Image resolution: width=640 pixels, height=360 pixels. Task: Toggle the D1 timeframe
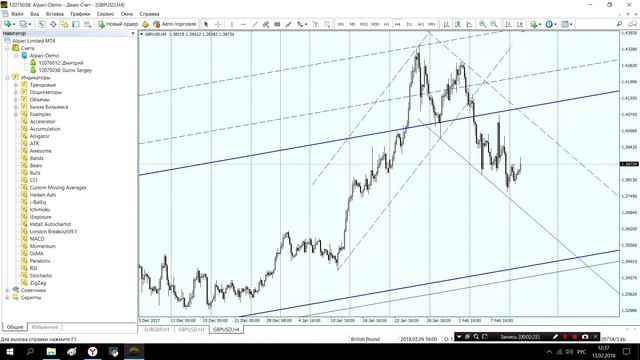pyautogui.click(x=409, y=24)
